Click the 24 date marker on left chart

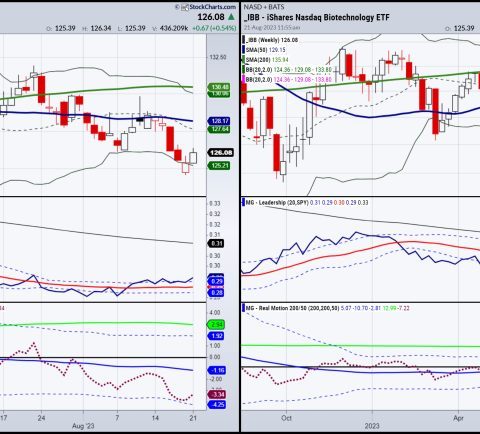pos(41,418)
